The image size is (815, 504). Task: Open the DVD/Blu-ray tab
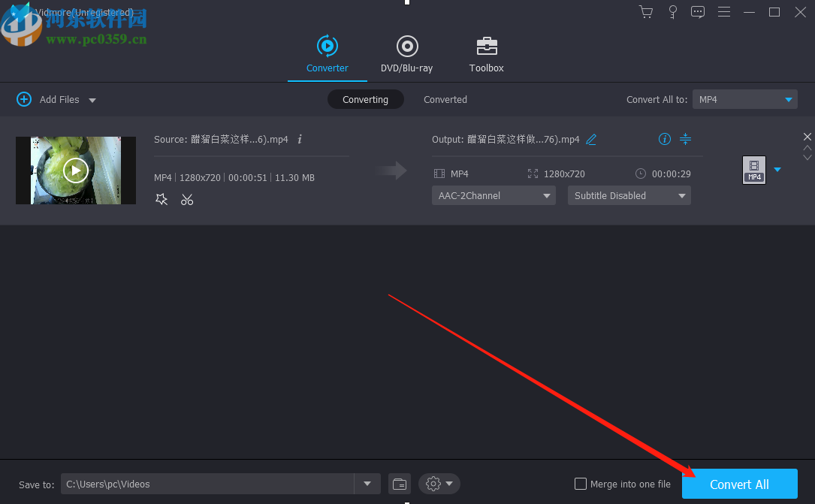click(x=406, y=54)
